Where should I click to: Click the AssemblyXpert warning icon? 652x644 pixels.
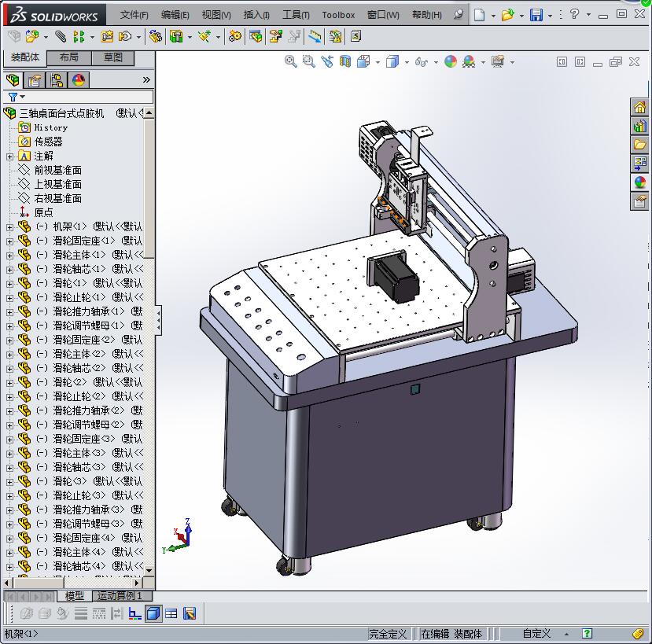[x=335, y=37]
